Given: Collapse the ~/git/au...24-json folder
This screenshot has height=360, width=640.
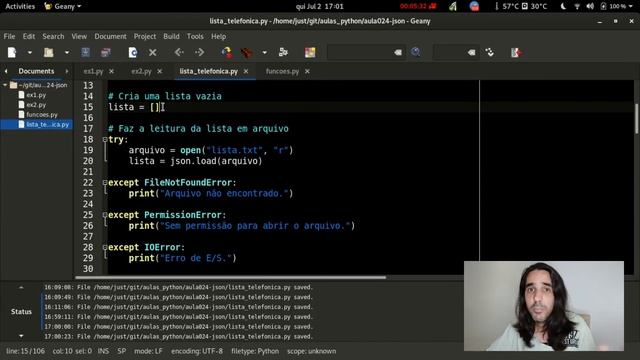Looking at the screenshot, I should click(x=5, y=85).
